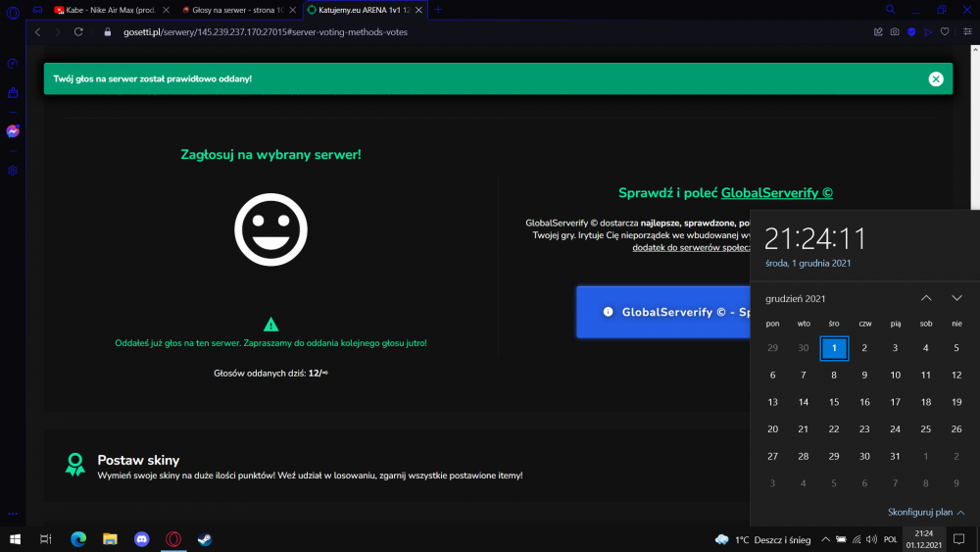This screenshot has height=552, width=980.
Task: Click the taskbar clock 21:24
Action: 924,539
